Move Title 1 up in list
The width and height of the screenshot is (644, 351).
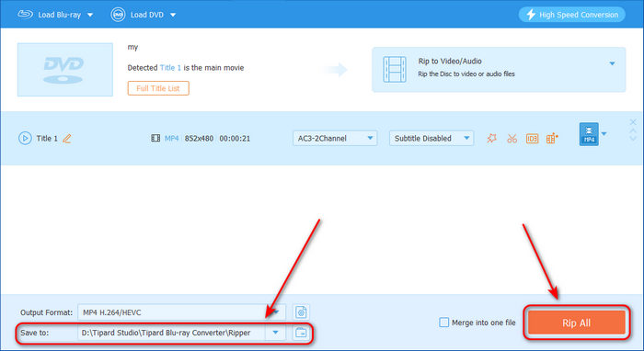tap(633, 130)
